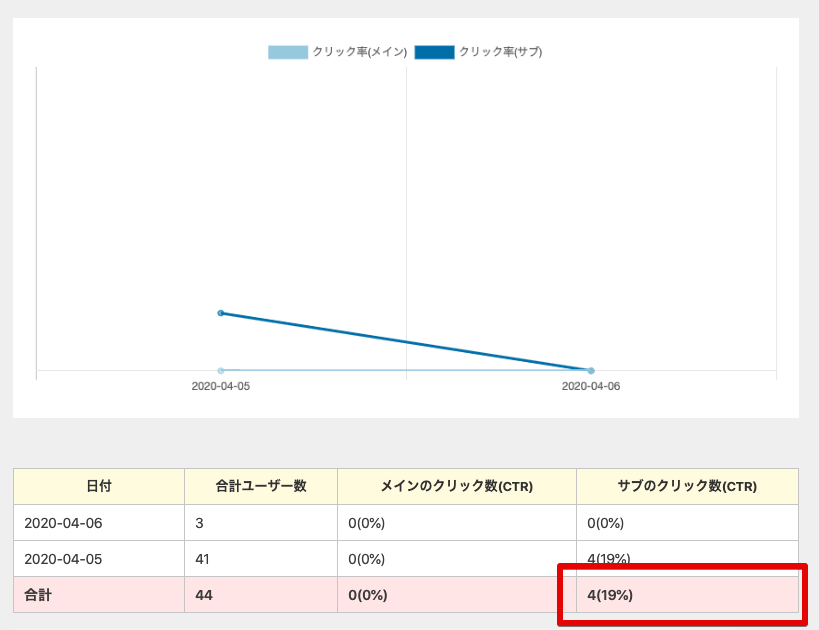The height and width of the screenshot is (630, 819).
Task: Click the 2020-04-05 x-axis label
Action: pos(221,386)
